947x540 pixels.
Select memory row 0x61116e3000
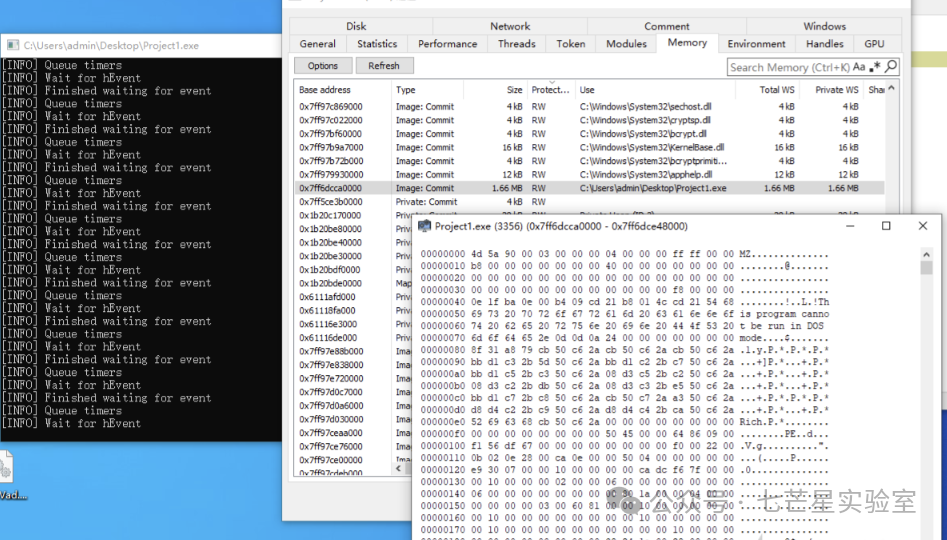[x=353, y=324]
